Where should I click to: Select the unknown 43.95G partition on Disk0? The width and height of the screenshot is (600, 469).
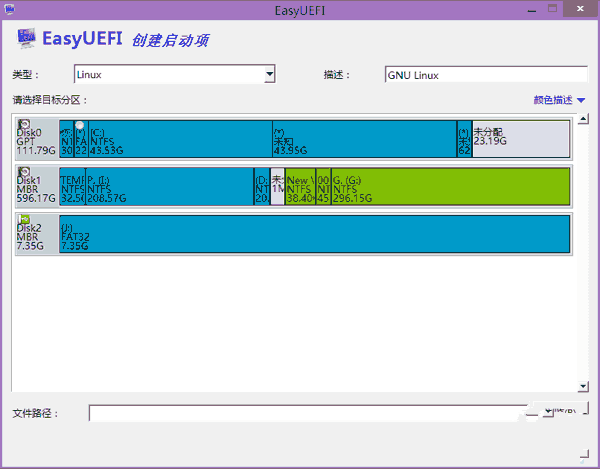coord(365,139)
